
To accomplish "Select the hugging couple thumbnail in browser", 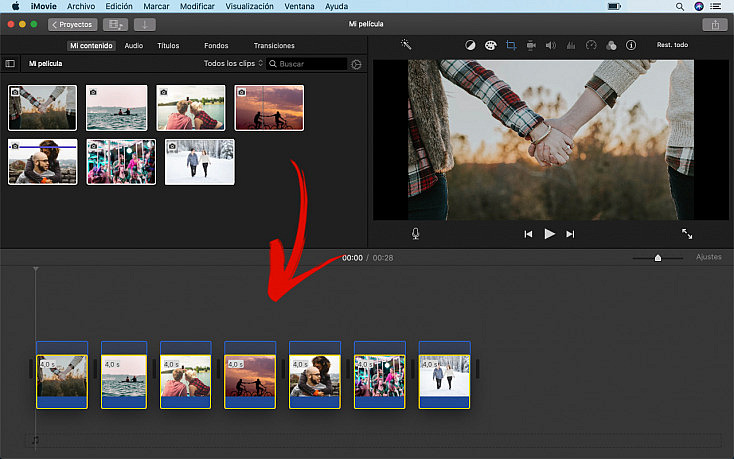I will click(43, 162).
